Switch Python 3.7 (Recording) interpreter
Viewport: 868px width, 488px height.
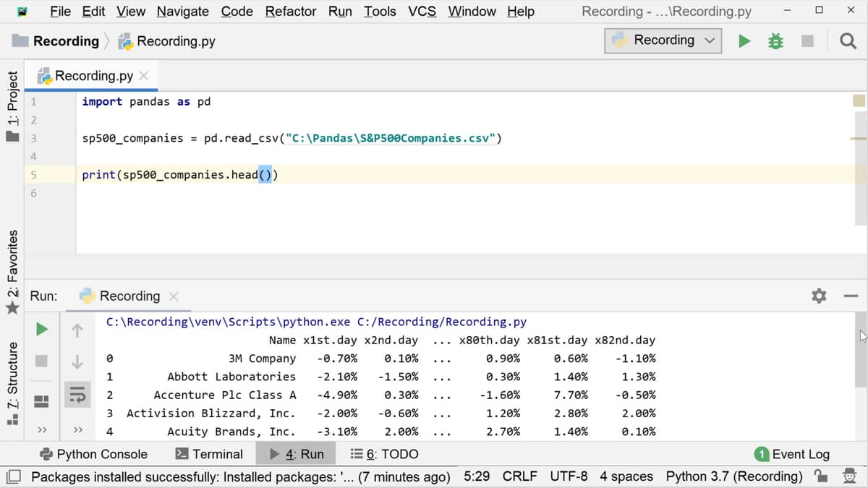(x=734, y=476)
